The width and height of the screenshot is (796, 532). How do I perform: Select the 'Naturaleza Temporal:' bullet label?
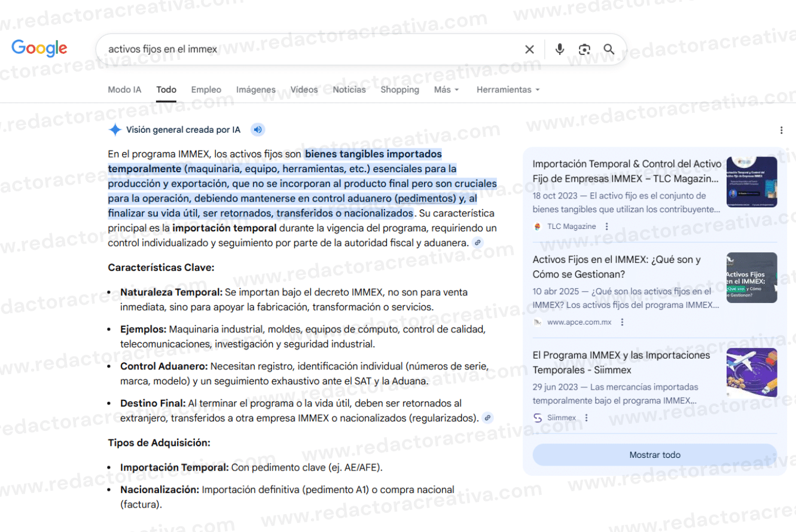[171, 292]
